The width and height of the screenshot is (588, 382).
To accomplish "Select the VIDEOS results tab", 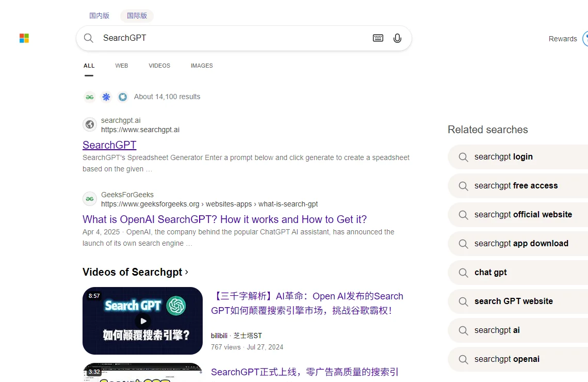I will point(159,66).
